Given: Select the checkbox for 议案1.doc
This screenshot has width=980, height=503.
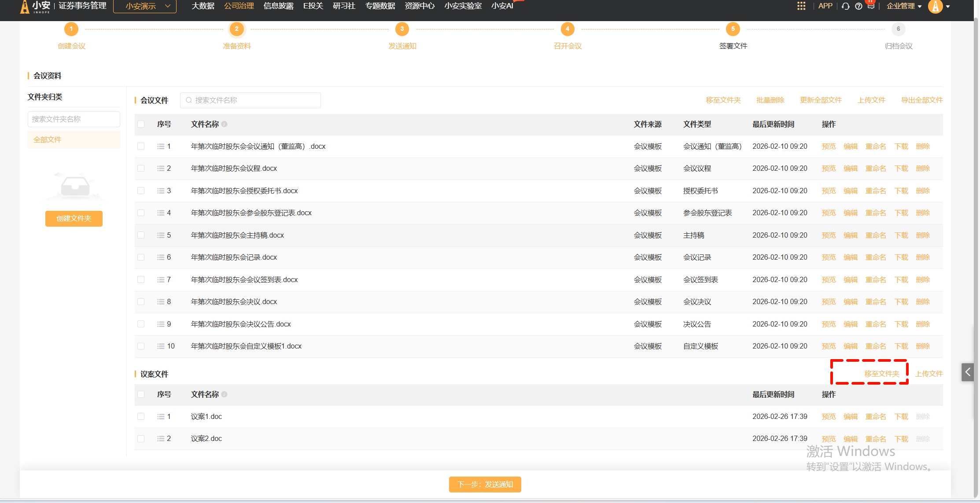Looking at the screenshot, I should coord(141,416).
